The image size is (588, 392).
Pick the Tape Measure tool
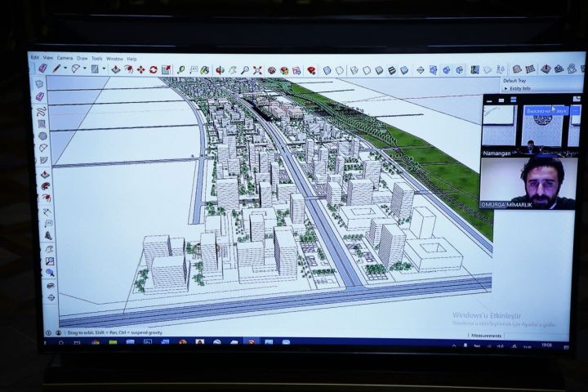(x=181, y=70)
